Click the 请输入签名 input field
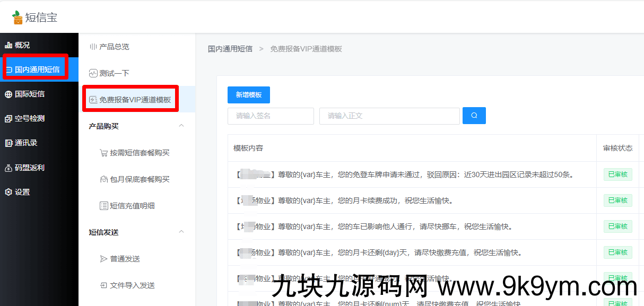Image resolution: width=644 pixels, height=306 pixels. (x=271, y=116)
